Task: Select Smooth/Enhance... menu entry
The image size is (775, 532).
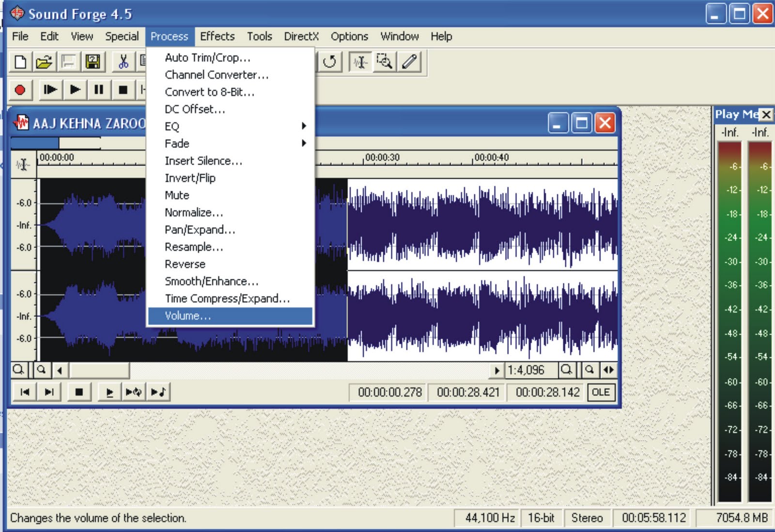Action: 231,282
